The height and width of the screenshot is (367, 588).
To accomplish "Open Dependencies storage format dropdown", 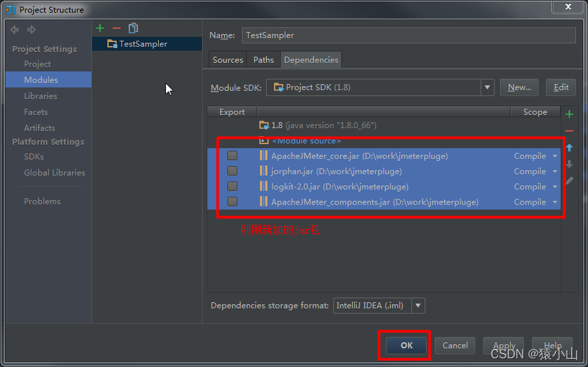I will pos(418,306).
